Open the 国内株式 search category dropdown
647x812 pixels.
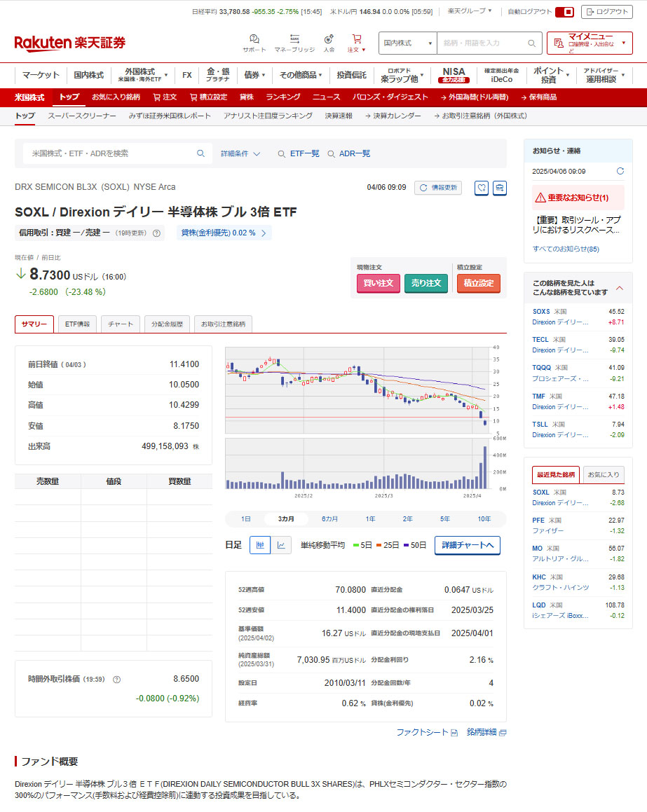tap(407, 43)
